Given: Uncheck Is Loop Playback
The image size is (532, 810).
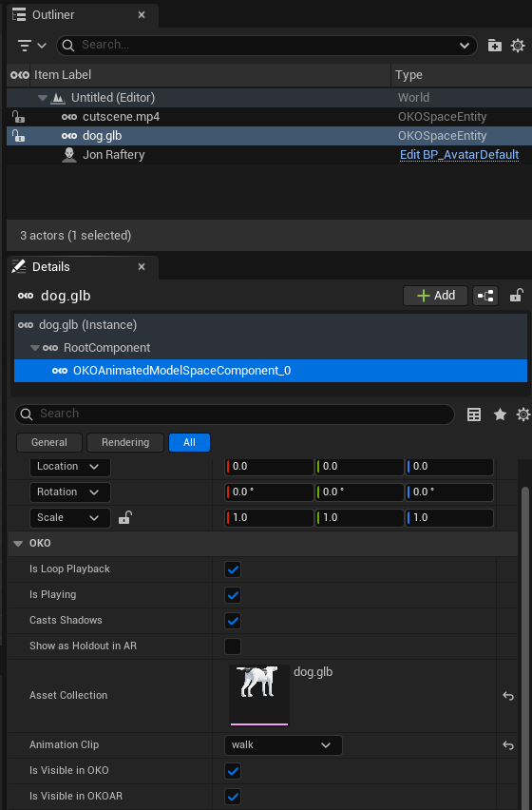Looking at the screenshot, I should coord(233,569).
